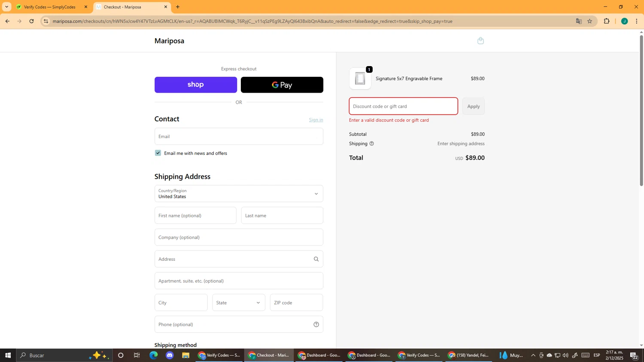Click the Phone (optional) field
This screenshot has width=644, height=362.
239,325
